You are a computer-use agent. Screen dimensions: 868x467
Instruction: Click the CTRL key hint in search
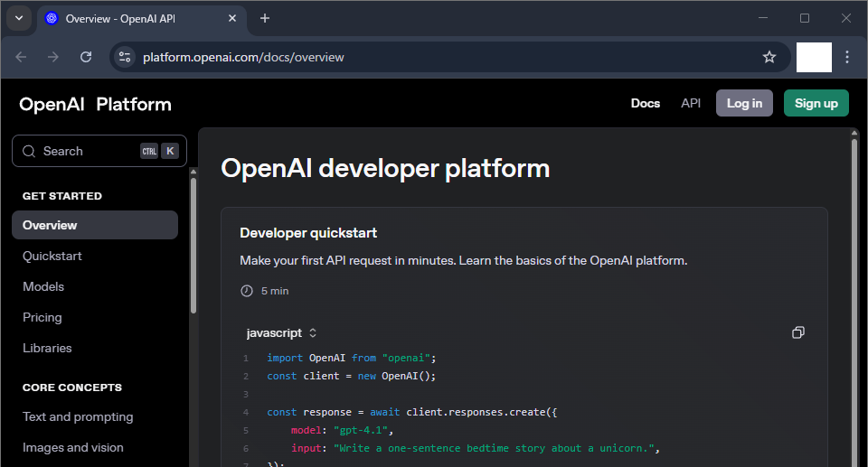149,151
